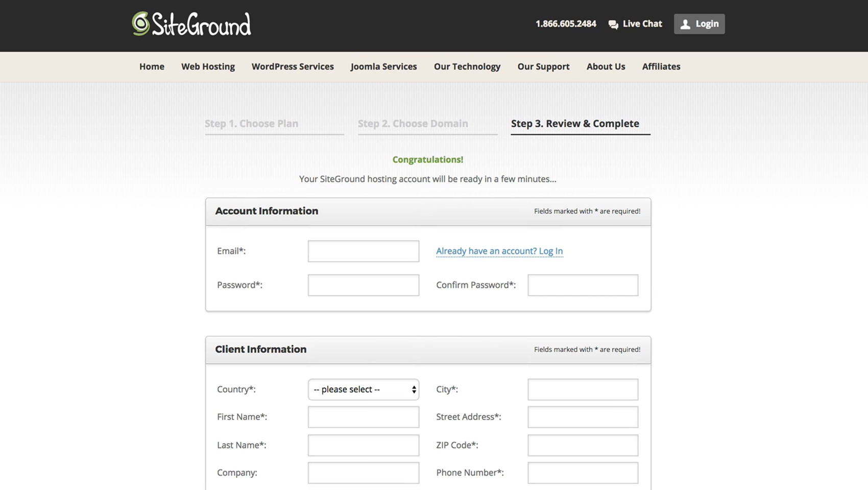Screen dimensions: 868x490
Task: Focus the City input field
Action: [x=583, y=389]
